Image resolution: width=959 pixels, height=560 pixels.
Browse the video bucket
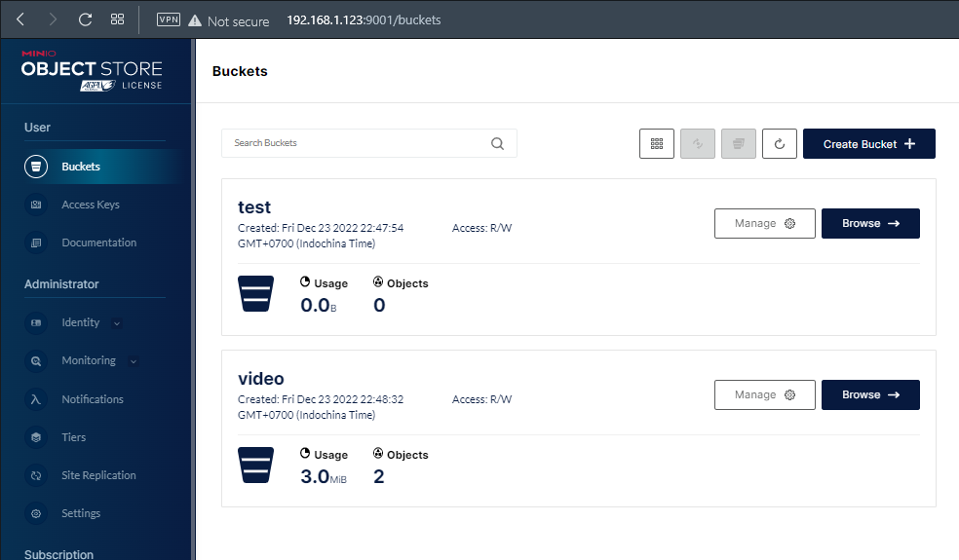[870, 394]
